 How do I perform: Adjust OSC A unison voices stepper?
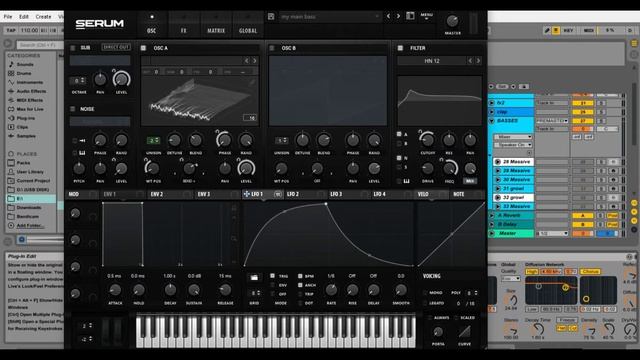coord(153,140)
